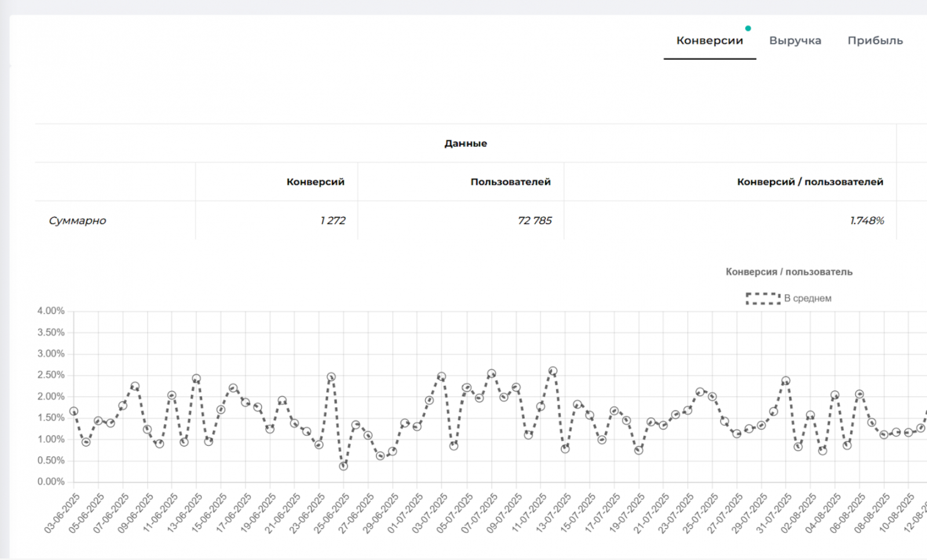The width and height of the screenshot is (927, 560).
Task: Click the dashed legend swatch box
Action: [763, 298]
